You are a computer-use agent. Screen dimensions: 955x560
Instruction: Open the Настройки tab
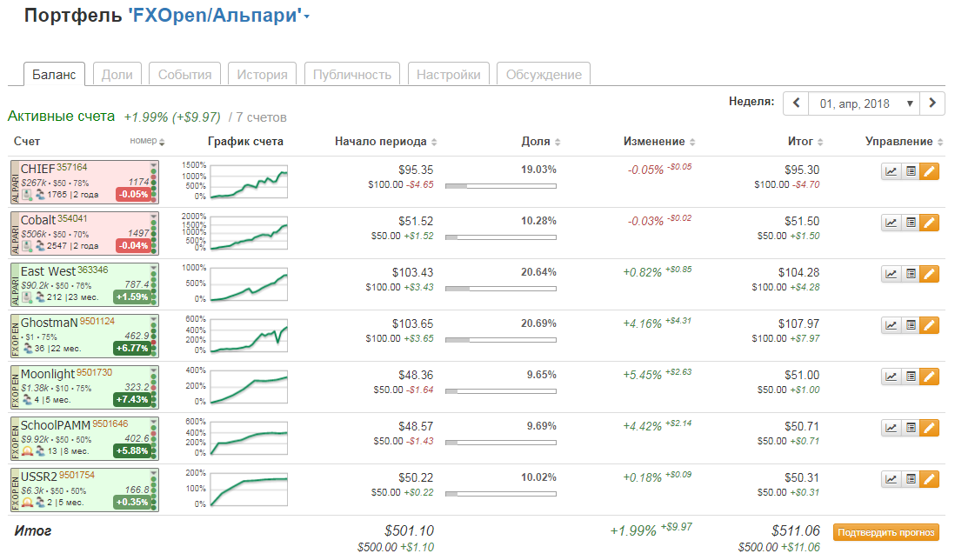(x=448, y=75)
